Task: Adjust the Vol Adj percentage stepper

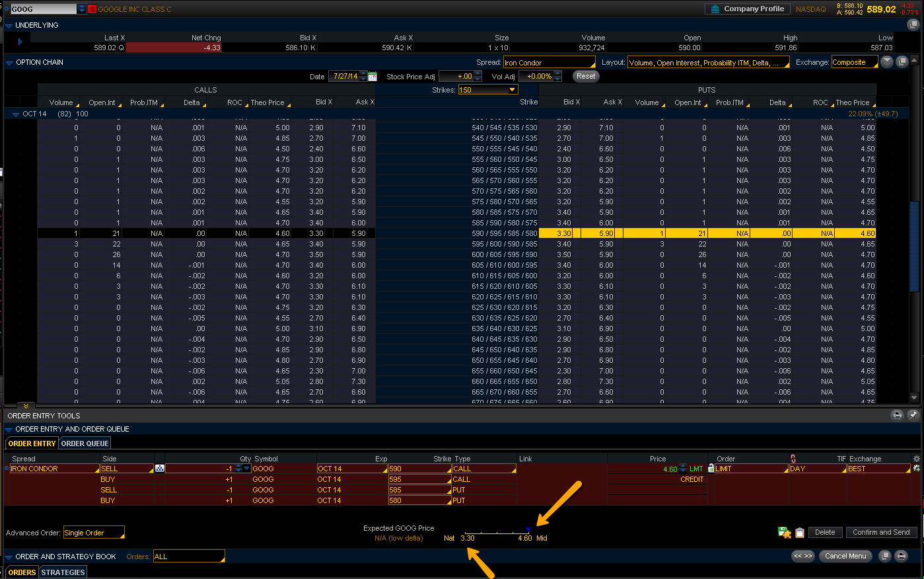Action: tap(558, 77)
